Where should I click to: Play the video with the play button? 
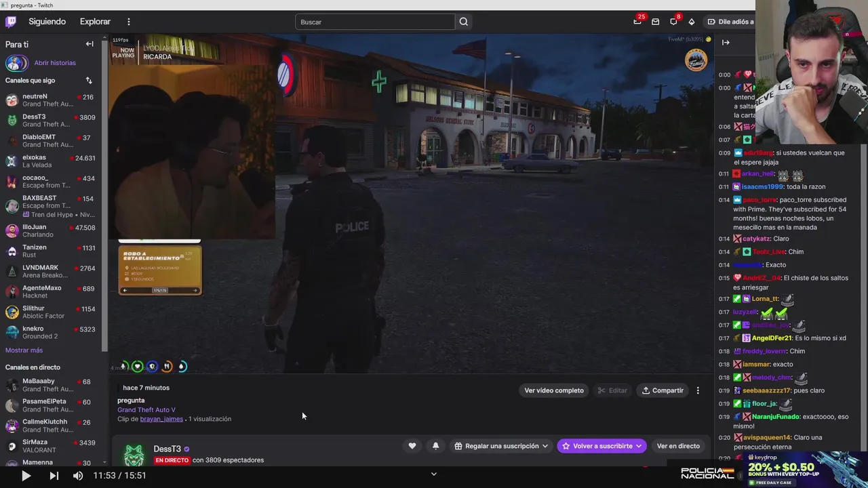point(26,476)
